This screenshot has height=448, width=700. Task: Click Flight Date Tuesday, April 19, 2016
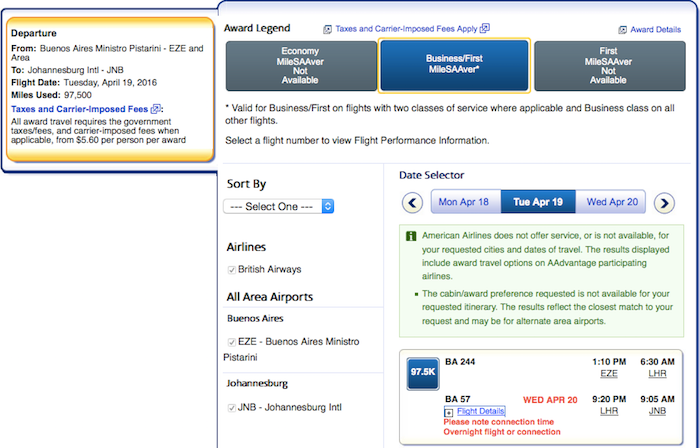84,83
